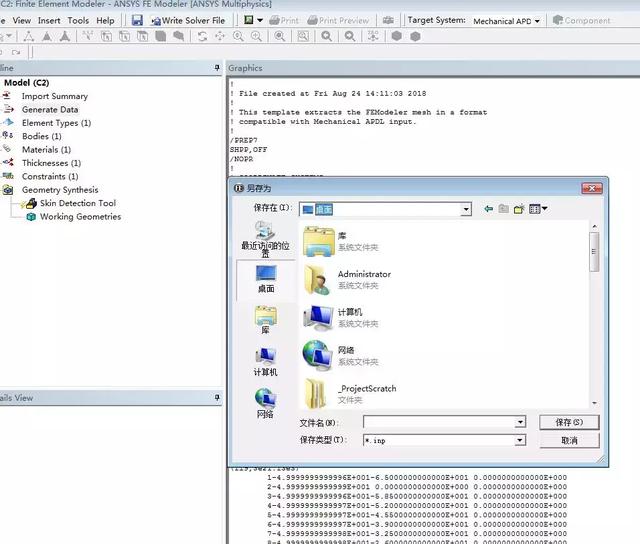Open the Help menu
This screenshot has width=640, height=544.
[x=105, y=20]
